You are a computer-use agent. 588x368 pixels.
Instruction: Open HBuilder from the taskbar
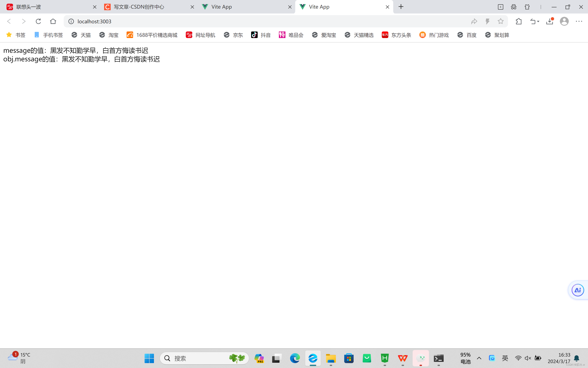(x=385, y=358)
